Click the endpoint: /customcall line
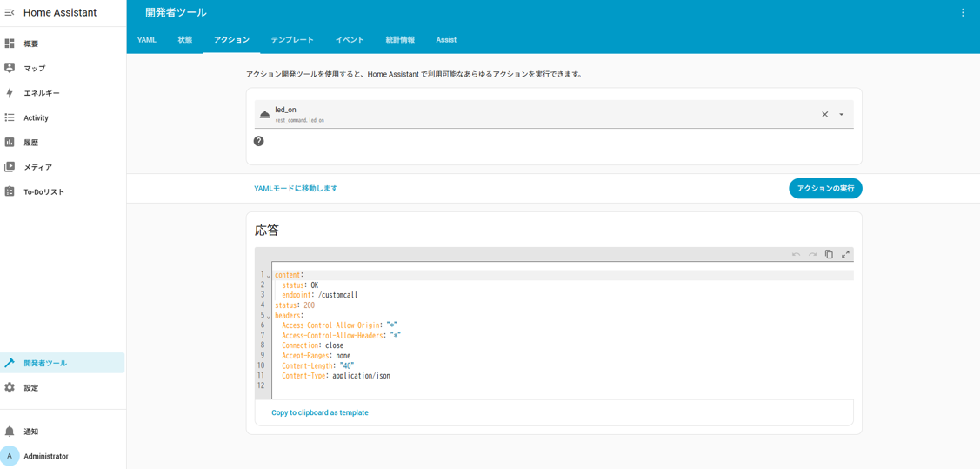This screenshot has height=469, width=980. [x=320, y=295]
